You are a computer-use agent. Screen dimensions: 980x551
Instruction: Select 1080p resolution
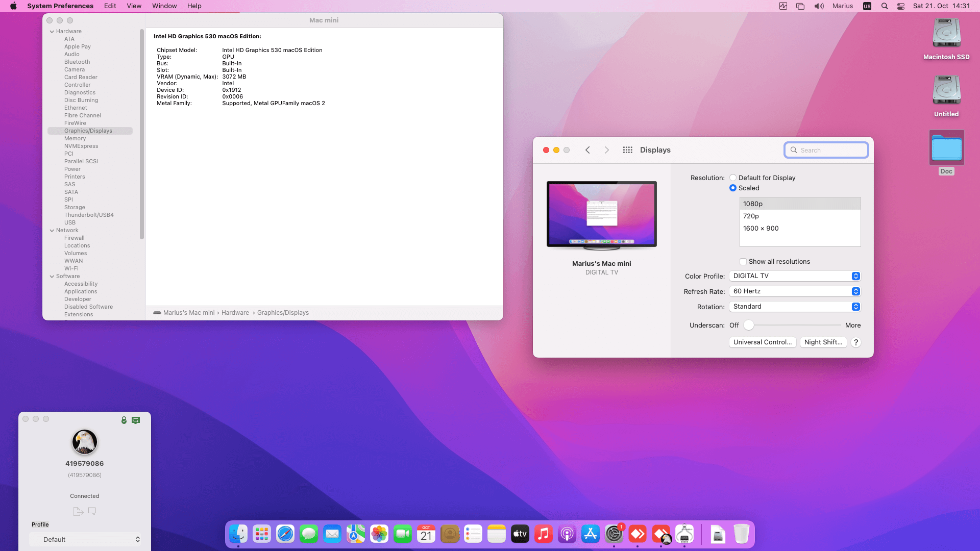[800, 204]
